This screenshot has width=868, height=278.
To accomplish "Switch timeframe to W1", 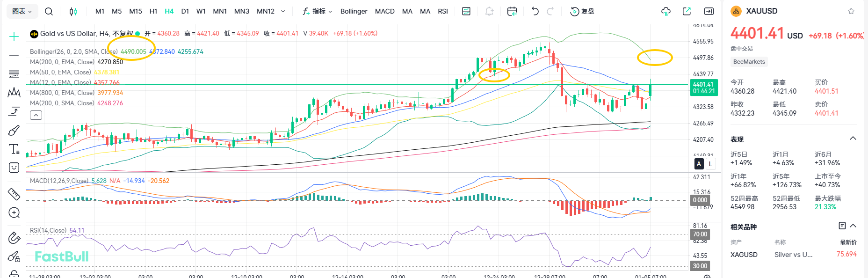I will [201, 11].
